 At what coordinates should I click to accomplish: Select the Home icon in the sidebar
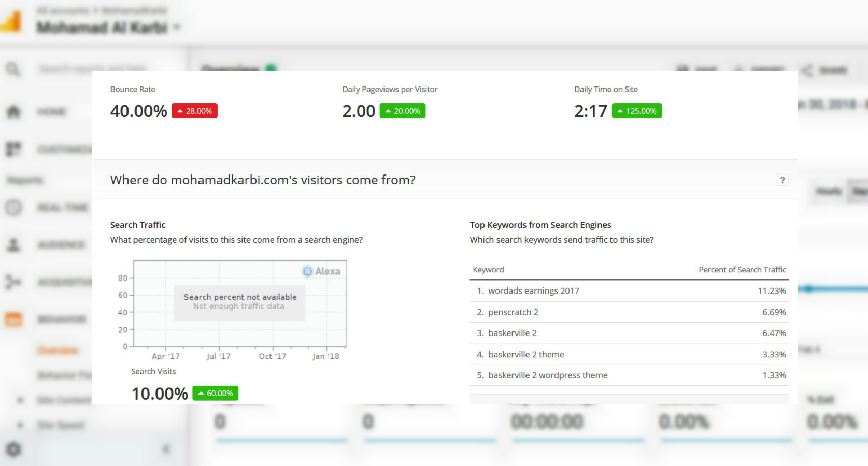(x=13, y=112)
